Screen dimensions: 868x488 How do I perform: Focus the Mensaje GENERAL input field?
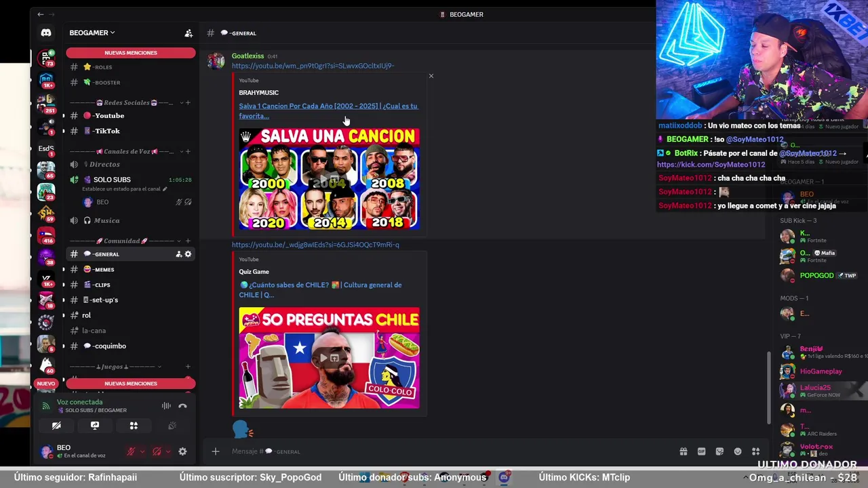point(448,451)
